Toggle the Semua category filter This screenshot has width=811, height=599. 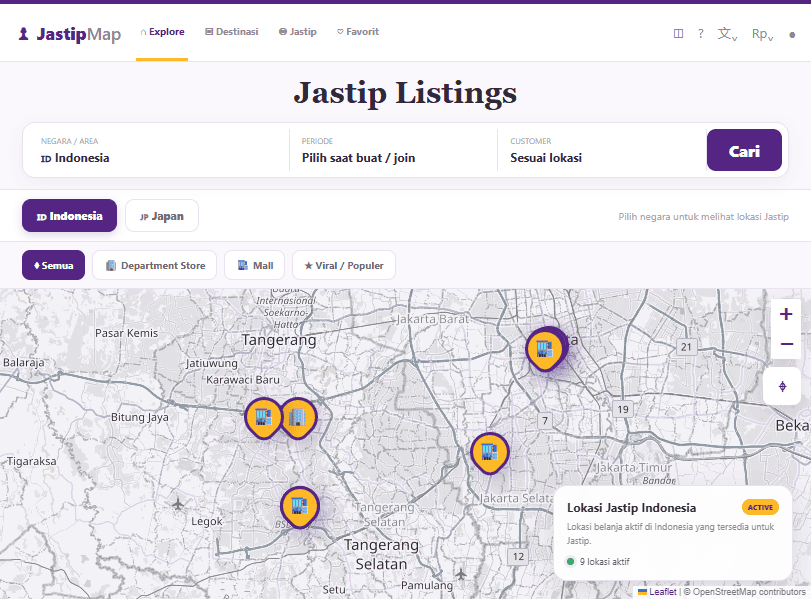pos(53,265)
